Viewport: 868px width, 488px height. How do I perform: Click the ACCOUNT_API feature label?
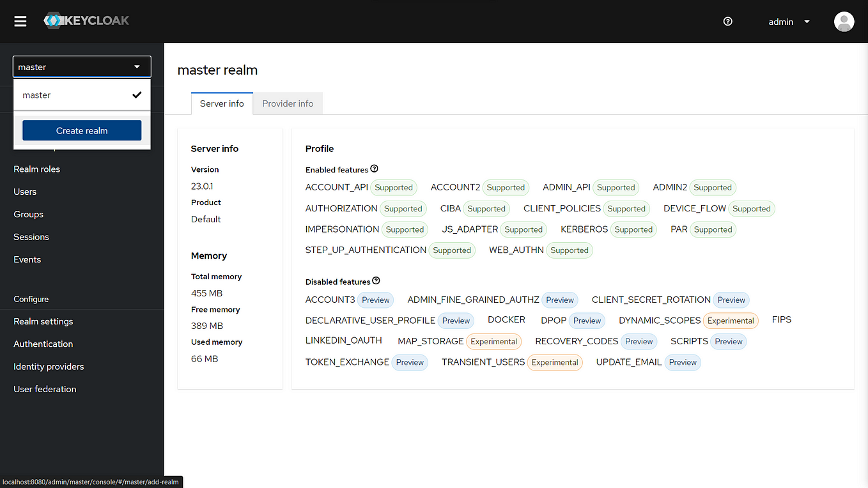click(x=337, y=187)
